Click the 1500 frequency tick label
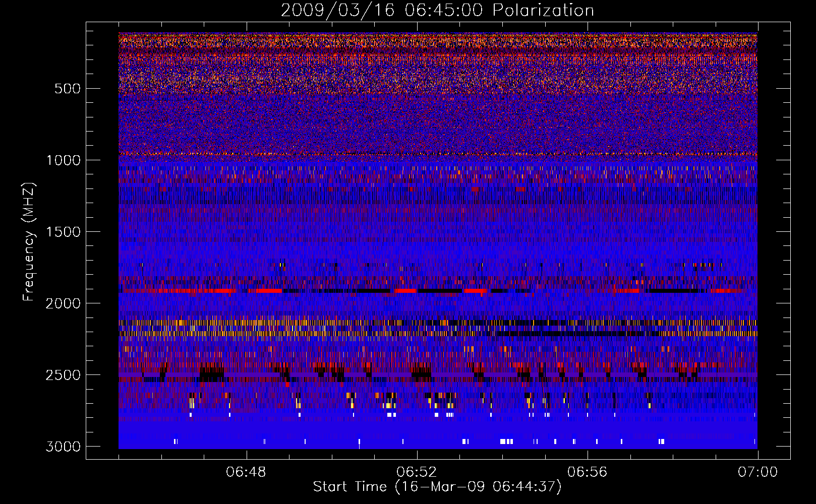 pyautogui.click(x=63, y=232)
